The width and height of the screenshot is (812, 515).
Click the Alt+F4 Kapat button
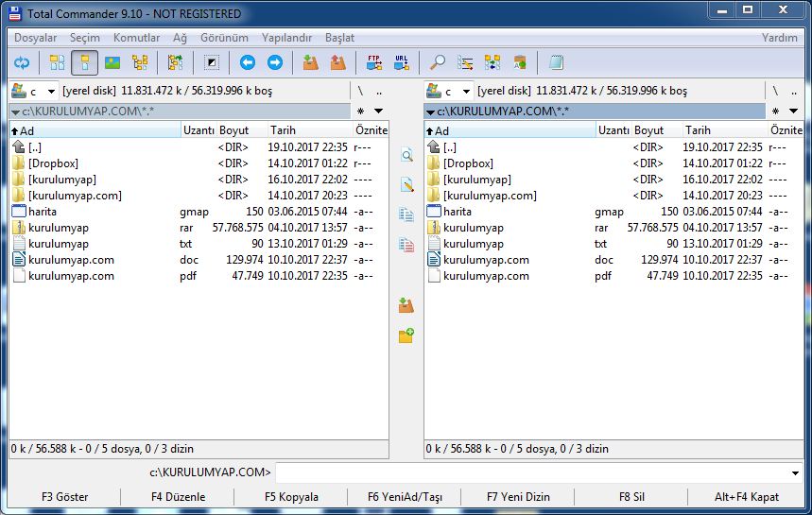tap(746, 497)
